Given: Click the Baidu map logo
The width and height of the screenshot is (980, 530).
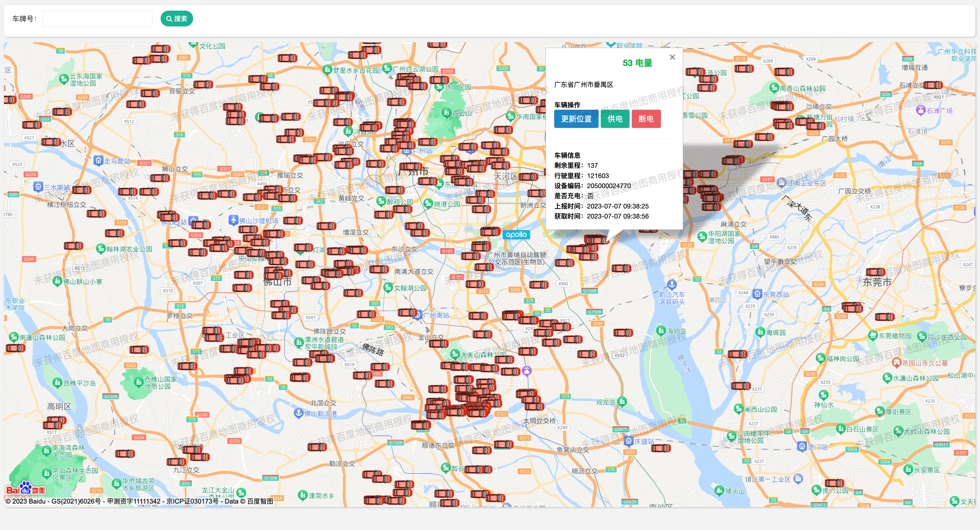Looking at the screenshot, I should [26, 488].
